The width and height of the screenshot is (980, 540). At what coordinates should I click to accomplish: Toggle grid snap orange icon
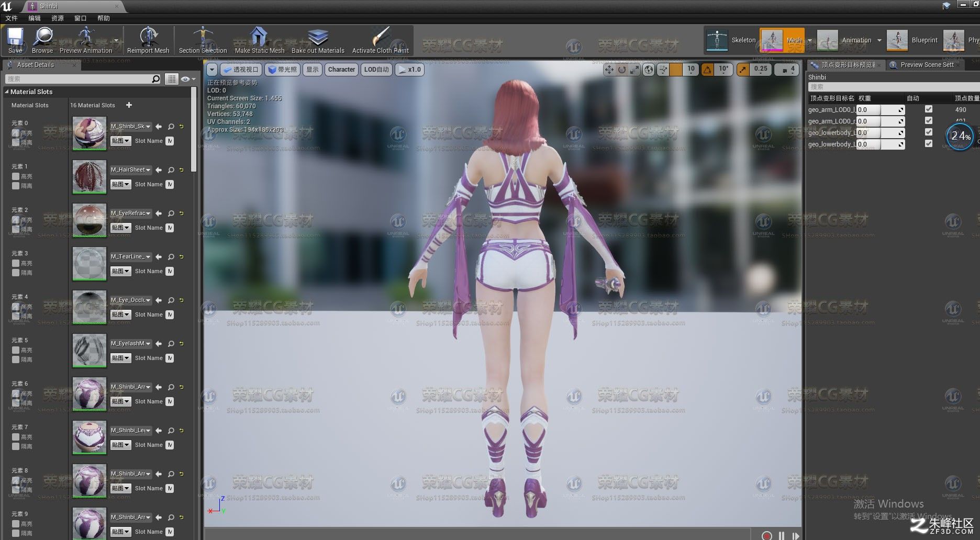676,70
